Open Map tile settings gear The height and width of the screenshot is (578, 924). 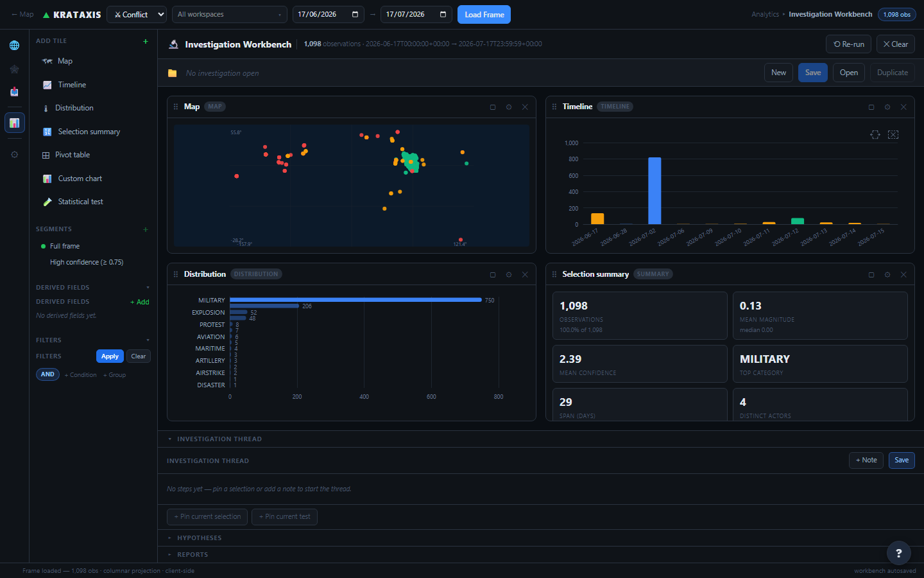click(x=509, y=107)
